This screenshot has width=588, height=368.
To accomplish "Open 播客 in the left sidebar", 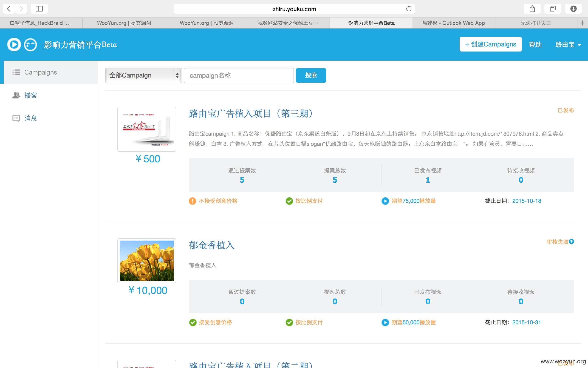I will (31, 95).
